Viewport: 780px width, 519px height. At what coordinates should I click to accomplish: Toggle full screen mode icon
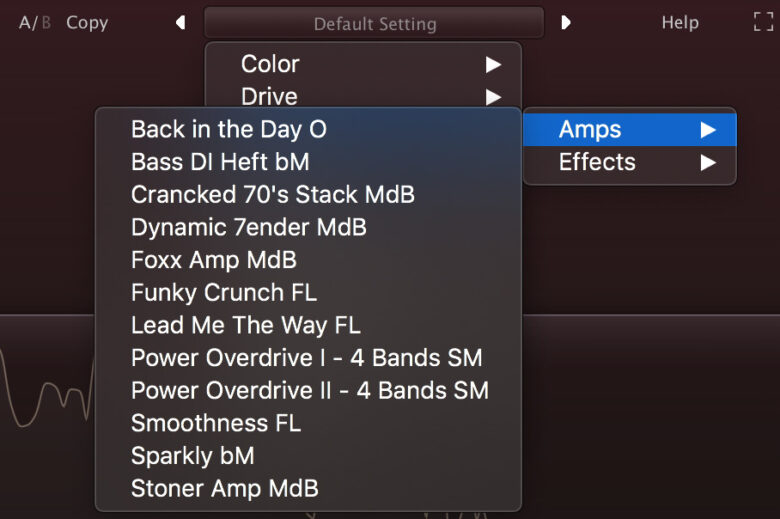click(x=763, y=22)
